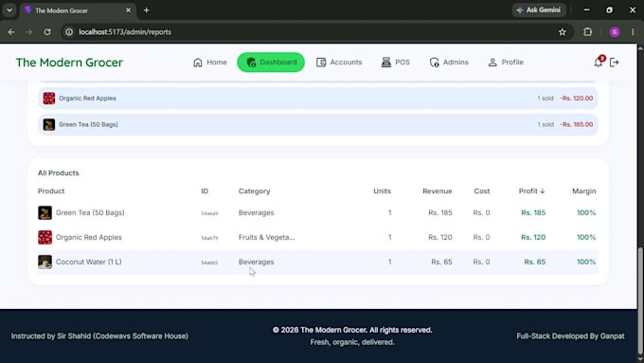Open Admins section
This screenshot has width=644, height=363.
tap(449, 62)
